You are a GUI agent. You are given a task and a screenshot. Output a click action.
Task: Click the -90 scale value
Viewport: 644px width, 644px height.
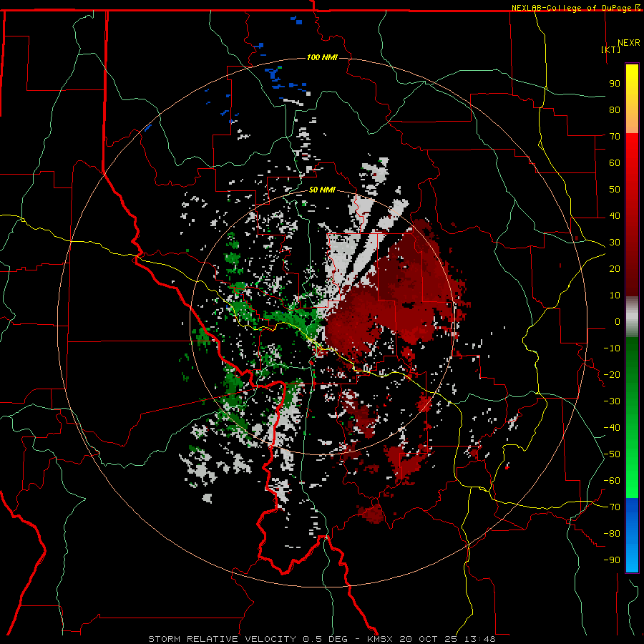pyautogui.click(x=612, y=560)
